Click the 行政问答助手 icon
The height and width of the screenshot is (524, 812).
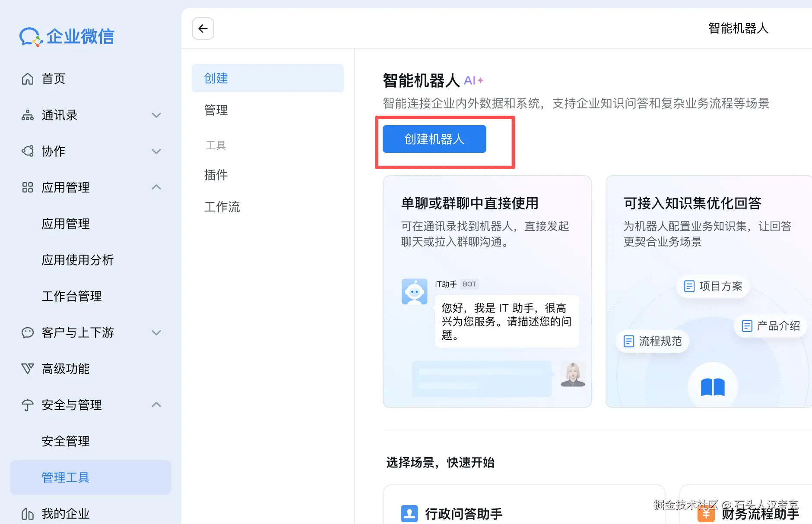point(409,514)
